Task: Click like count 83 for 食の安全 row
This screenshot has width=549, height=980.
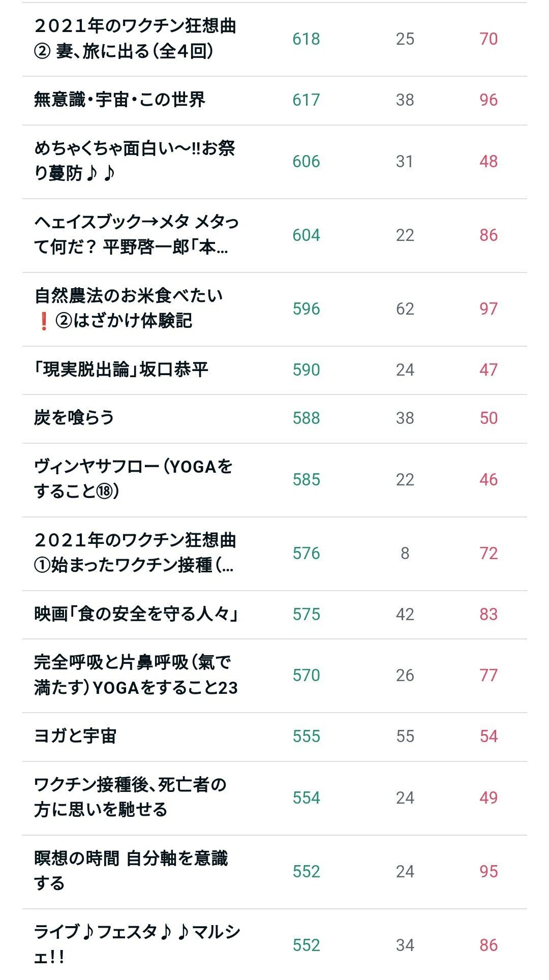Action: 489,615
